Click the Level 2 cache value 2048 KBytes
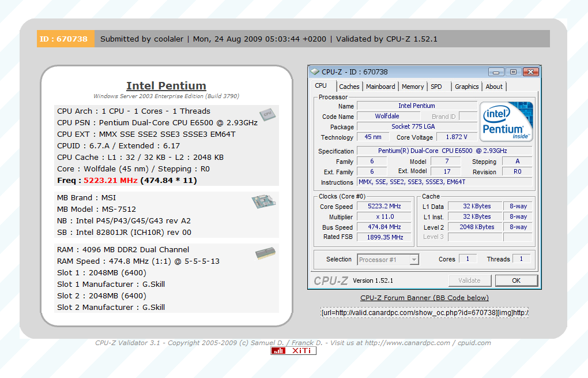The height and width of the screenshot is (378, 588). coord(475,227)
